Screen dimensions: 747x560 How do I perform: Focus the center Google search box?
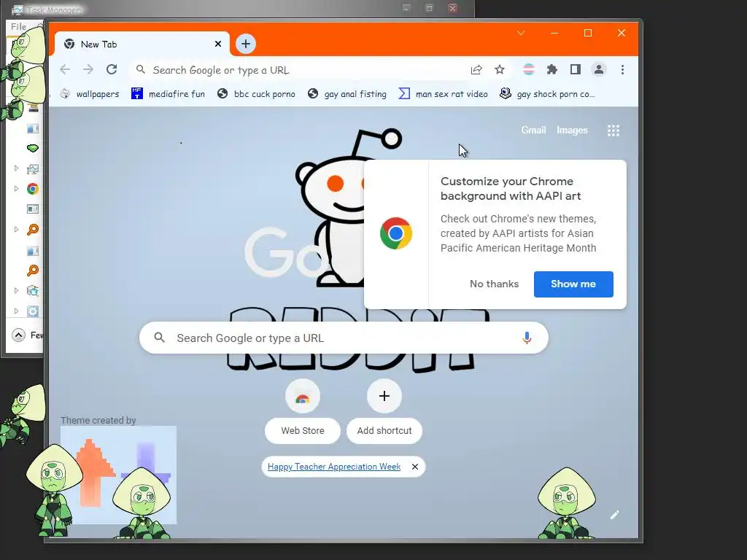tap(344, 338)
